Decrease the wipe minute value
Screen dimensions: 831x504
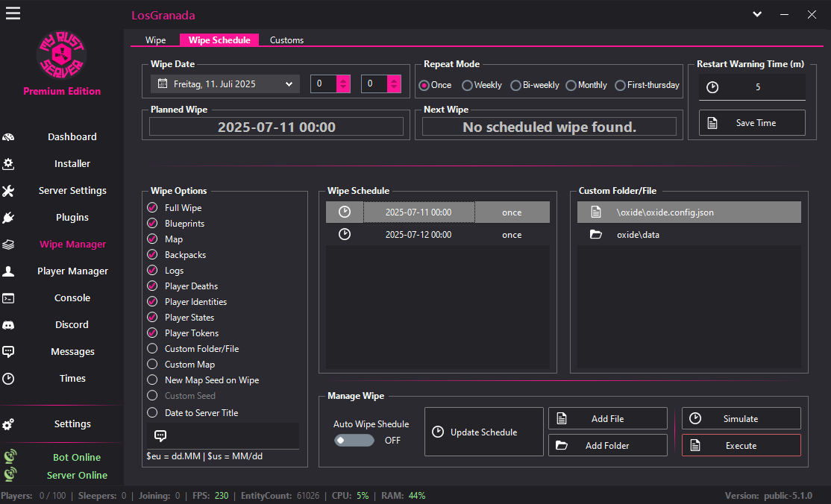[x=394, y=88]
